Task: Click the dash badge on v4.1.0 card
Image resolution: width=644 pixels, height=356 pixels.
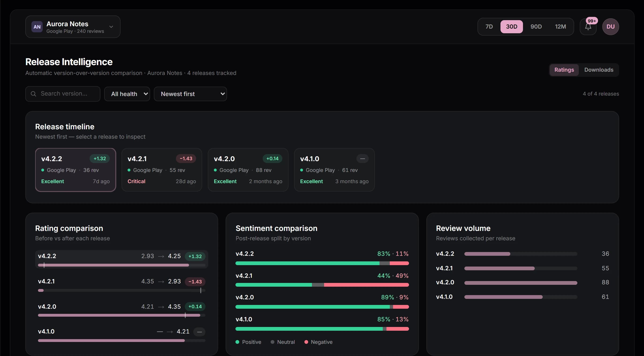Action: 362,159
